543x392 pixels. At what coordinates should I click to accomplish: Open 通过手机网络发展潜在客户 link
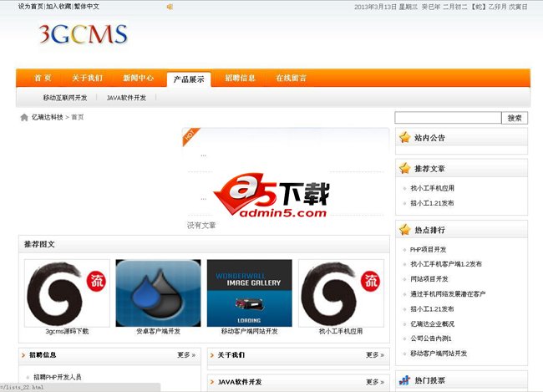point(448,294)
